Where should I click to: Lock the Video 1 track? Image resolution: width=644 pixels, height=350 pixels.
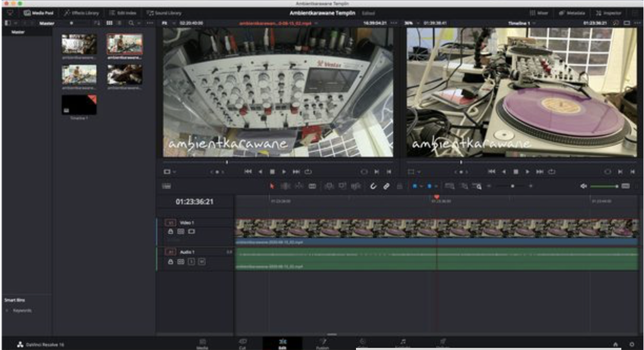click(170, 231)
